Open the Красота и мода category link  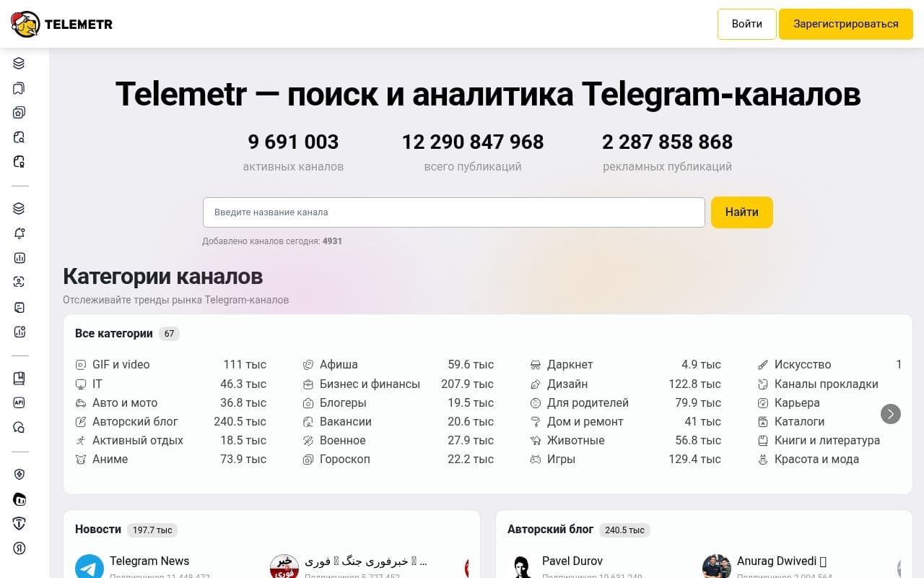(816, 459)
